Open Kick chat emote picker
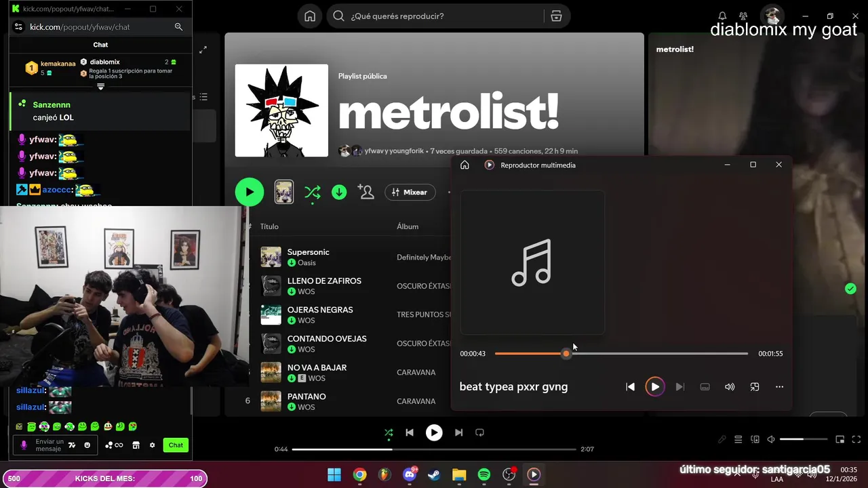Viewport: 868px width, 488px height. click(87, 445)
